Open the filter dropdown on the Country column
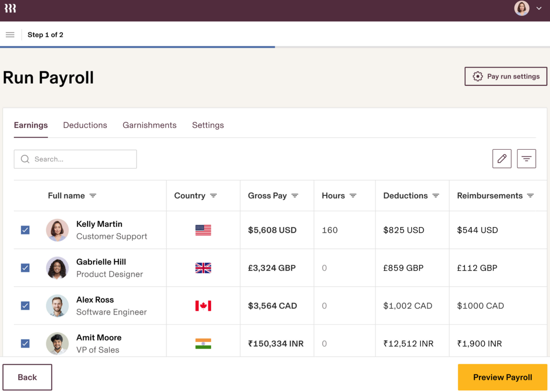Viewport: 550px width, 392px height. pyautogui.click(x=214, y=196)
